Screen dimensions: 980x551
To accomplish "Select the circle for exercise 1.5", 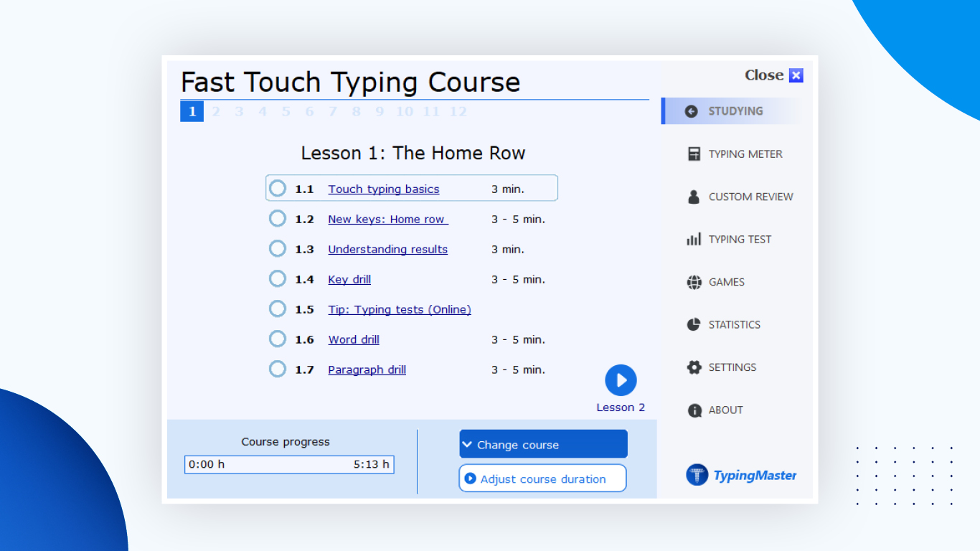I will pos(278,309).
